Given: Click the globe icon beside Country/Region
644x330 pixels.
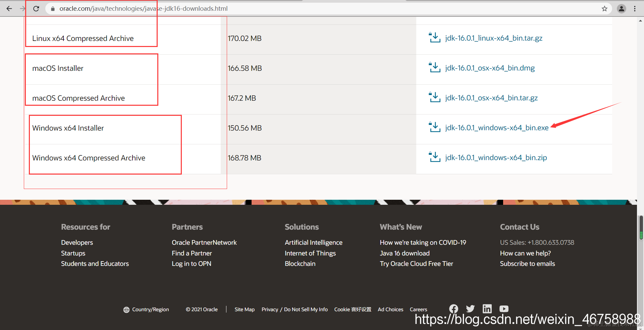Looking at the screenshot, I should point(126,310).
